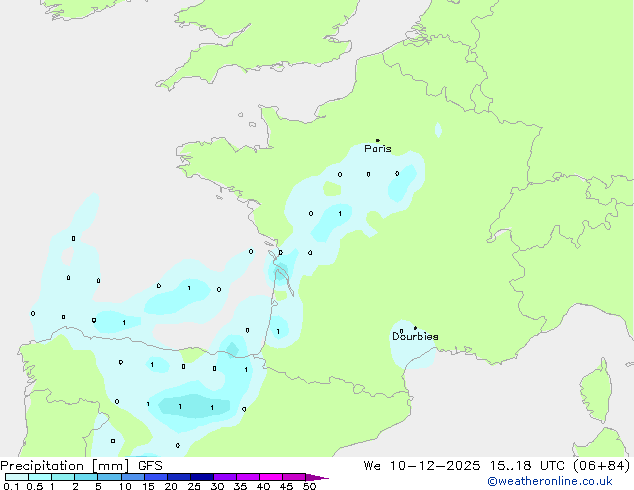The width and height of the screenshot is (634, 490).
Task: Click the '0.1' legend scale label
Action: coord(11,486)
